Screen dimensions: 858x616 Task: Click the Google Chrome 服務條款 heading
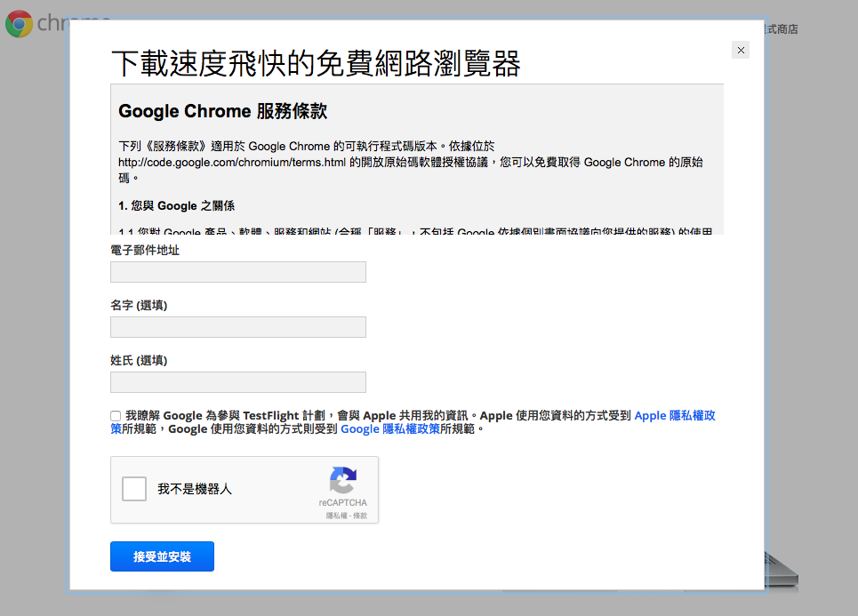[222, 112]
